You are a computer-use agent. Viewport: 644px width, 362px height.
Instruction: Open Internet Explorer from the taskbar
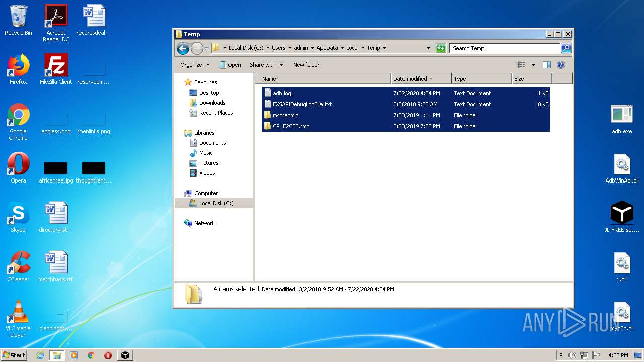tap(40, 355)
